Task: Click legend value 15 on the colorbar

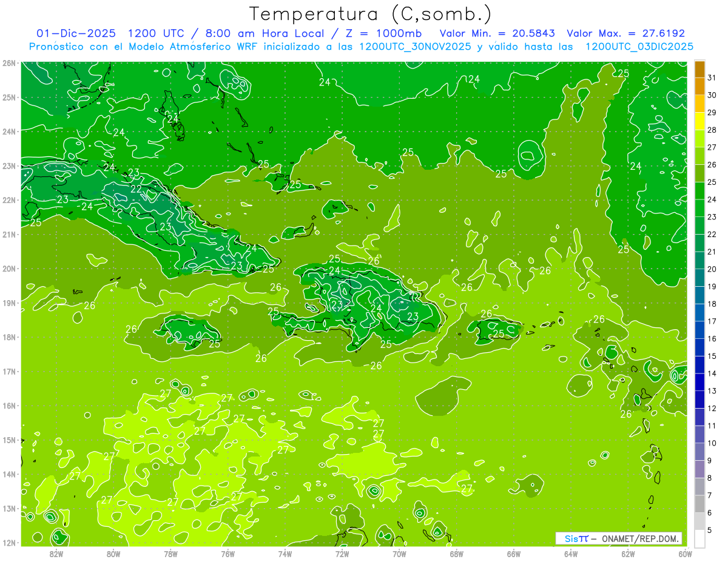Action: [x=712, y=356]
